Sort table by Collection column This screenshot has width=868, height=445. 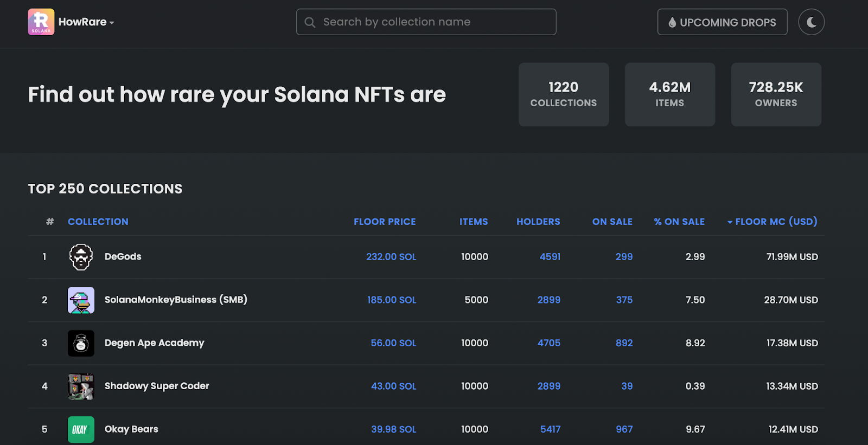(98, 222)
